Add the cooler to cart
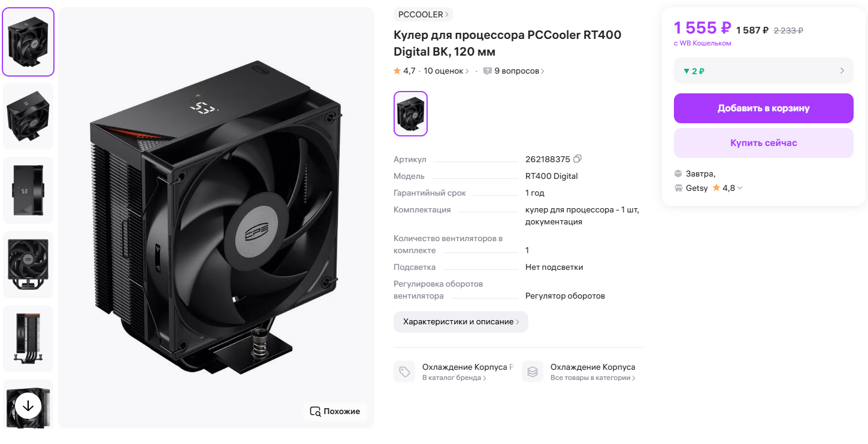Screen dimensions: 868x444 pyautogui.click(x=763, y=108)
